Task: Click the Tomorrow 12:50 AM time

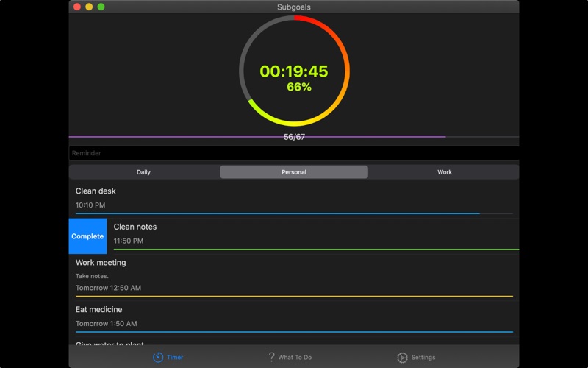Action: tap(108, 288)
